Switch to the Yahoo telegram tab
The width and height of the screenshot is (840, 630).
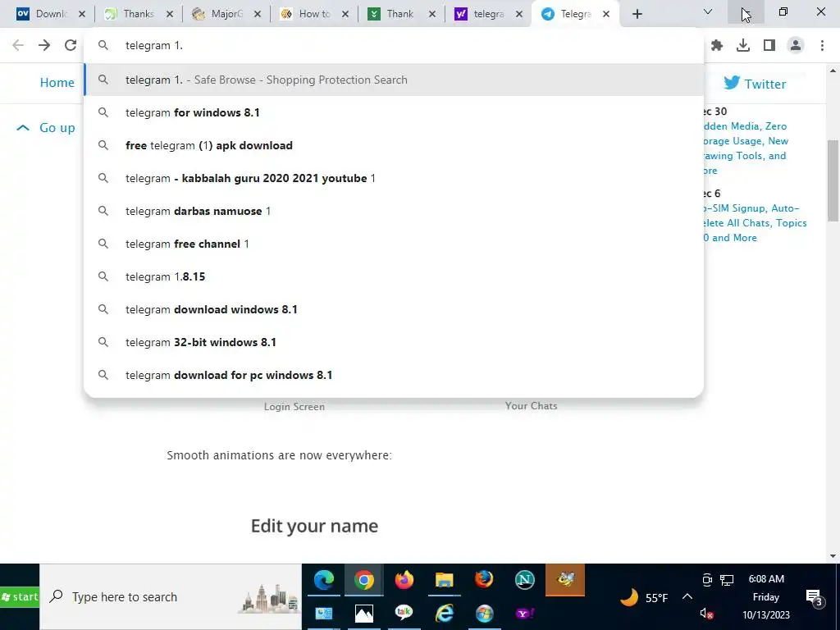point(487,14)
